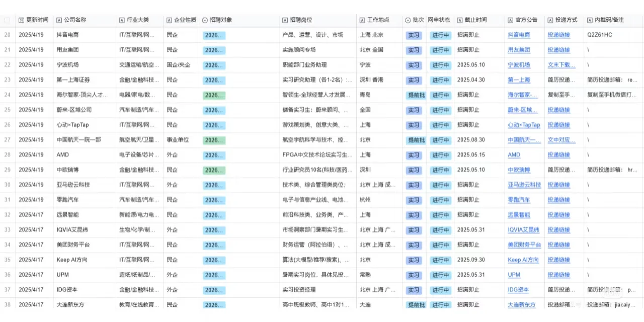Click the text-type icon beside 投递方式 header
This screenshot has height=322, width=644.
pyautogui.click(x=550, y=20)
